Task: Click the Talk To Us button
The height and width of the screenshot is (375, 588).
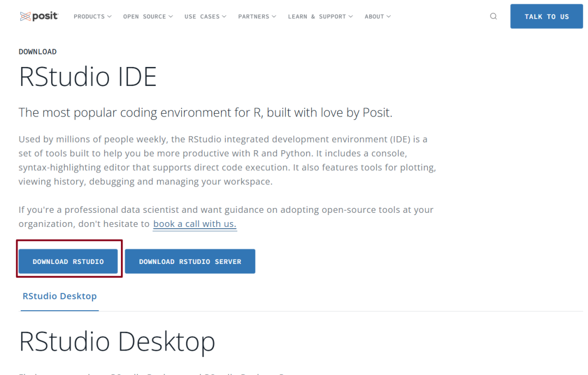Action: coord(547,16)
